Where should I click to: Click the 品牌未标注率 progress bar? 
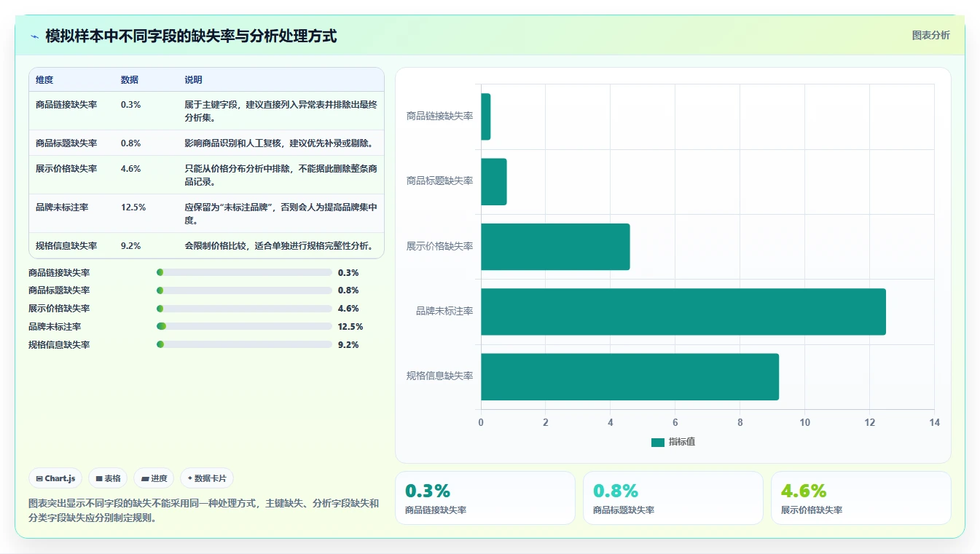point(244,326)
